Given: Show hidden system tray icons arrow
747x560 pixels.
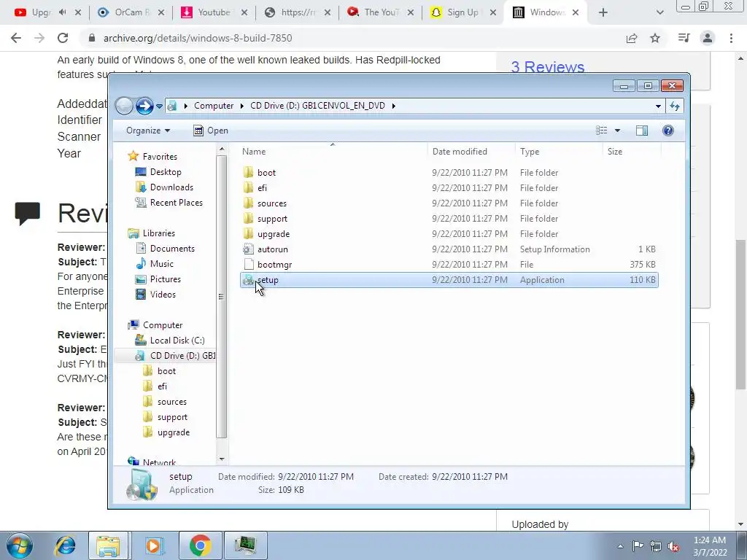Looking at the screenshot, I should [x=620, y=546].
